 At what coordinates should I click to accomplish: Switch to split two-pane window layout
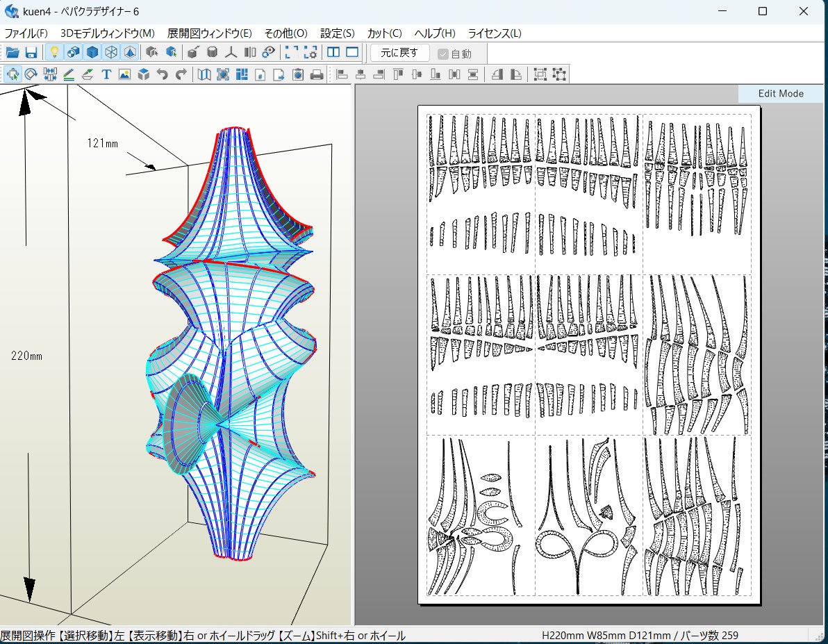[333, 52]
